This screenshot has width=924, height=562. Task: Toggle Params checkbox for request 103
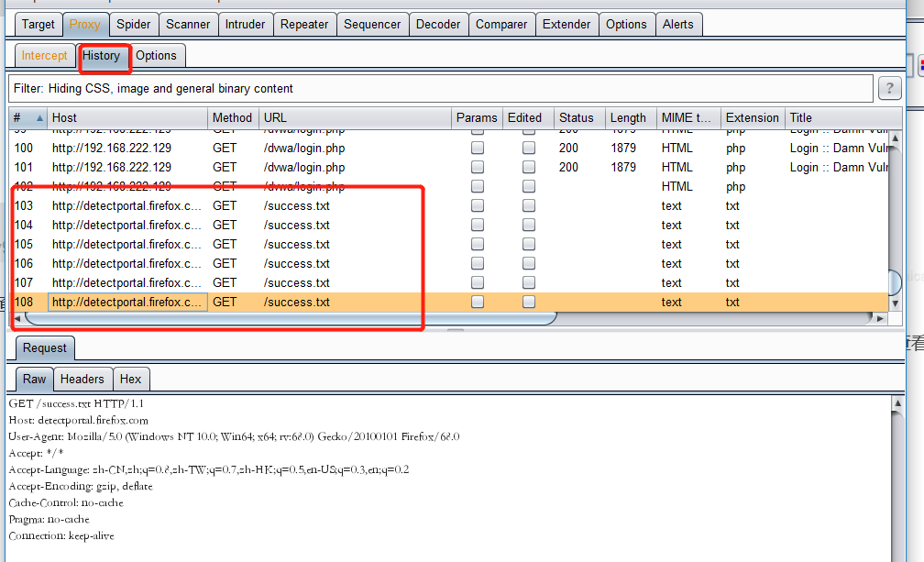point(478,205)
